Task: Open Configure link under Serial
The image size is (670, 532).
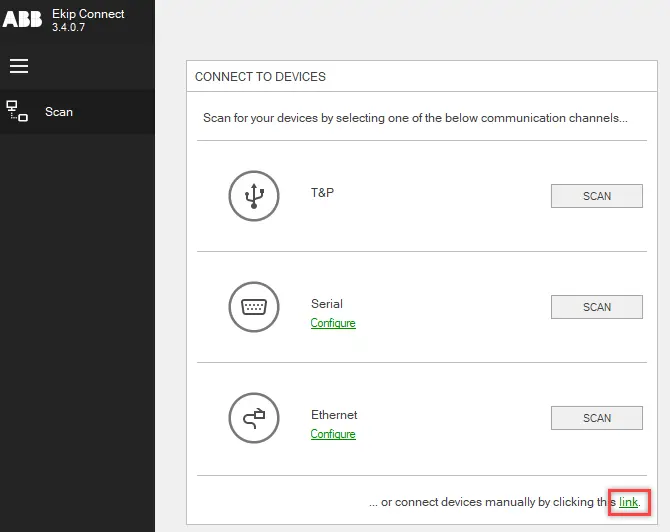Action: pyautogui.click(x=333, y=323)
